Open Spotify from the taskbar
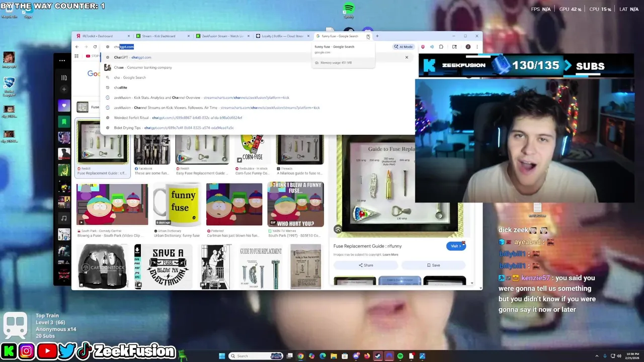This screenshot has height=362, width=644. (x=400, y=356)
